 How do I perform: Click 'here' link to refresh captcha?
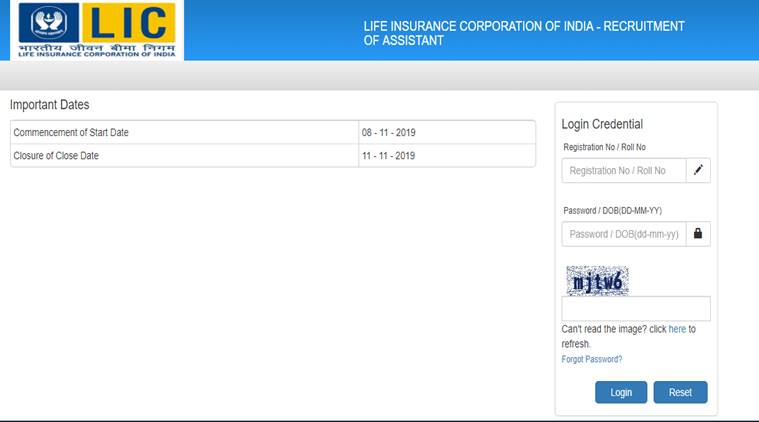click(677, 329)
